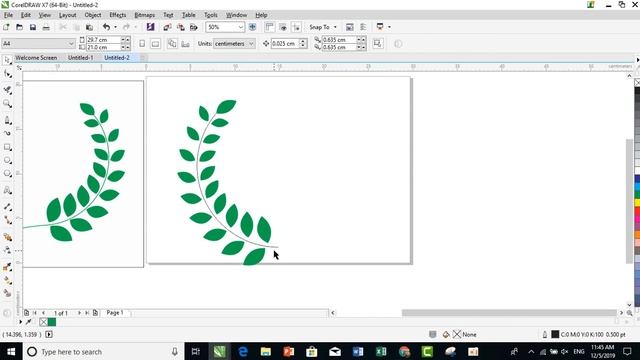This screenshot has height=360, width=640.
Task: Click the Export icon
Action: click(180, 27)
